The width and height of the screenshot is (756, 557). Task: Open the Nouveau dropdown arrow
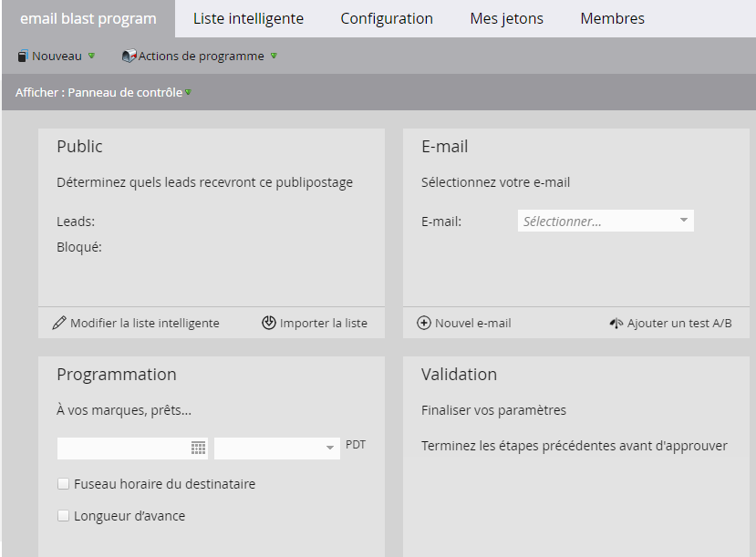[91, 57]
